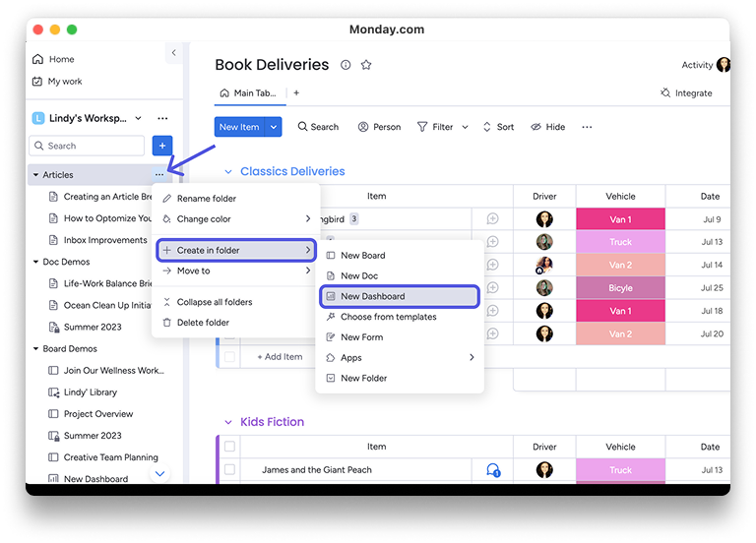Screen dimensions: 756x543
Task: Open My work in sidebar
Action: point(57,81)
